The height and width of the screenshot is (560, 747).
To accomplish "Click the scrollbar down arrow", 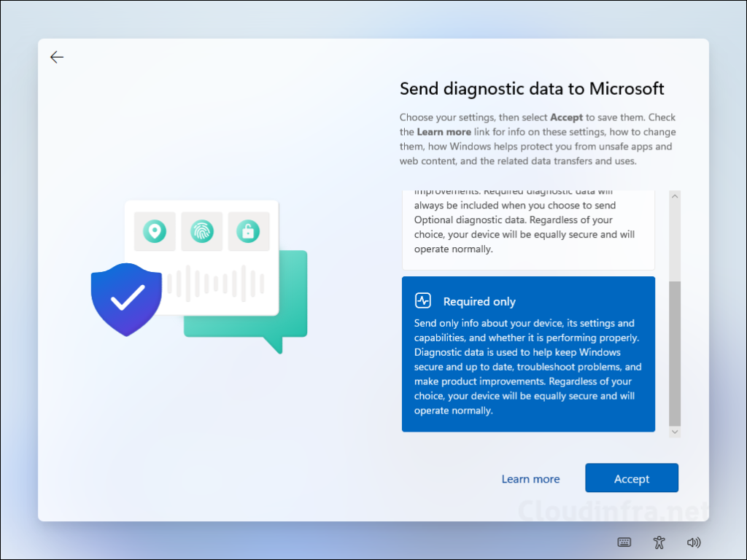I will coord(675,432).
